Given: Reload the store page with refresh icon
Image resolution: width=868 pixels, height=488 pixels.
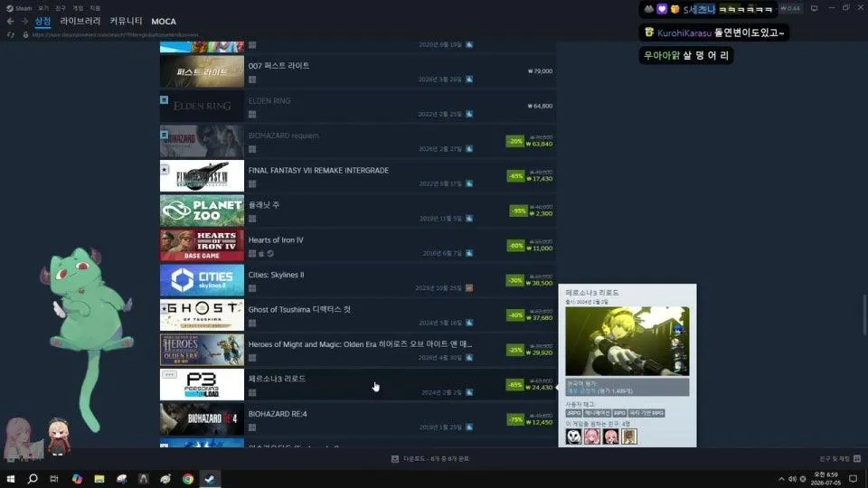Looking at the screenshot, I should tap(11, 35).
